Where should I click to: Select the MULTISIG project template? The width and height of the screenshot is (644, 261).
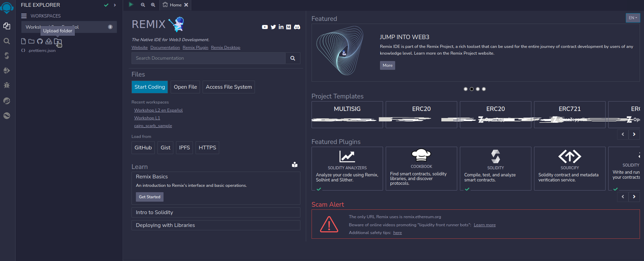pos(347,115)
